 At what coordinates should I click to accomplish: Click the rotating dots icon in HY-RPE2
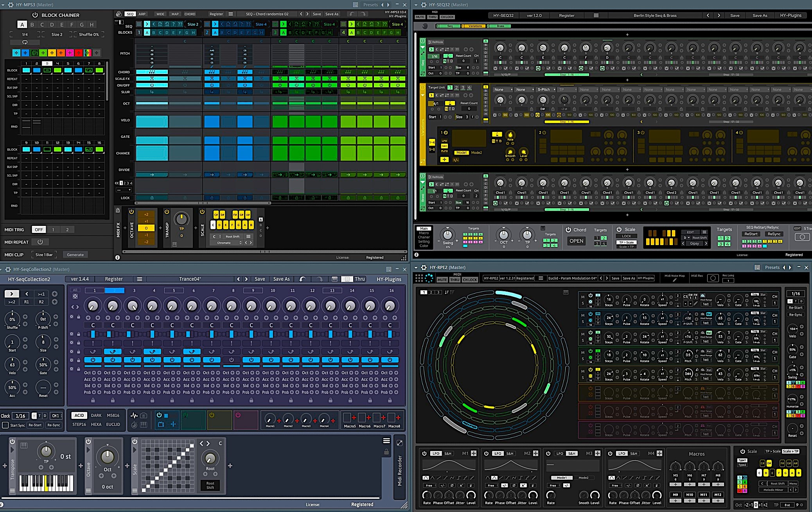pos(429,278)
